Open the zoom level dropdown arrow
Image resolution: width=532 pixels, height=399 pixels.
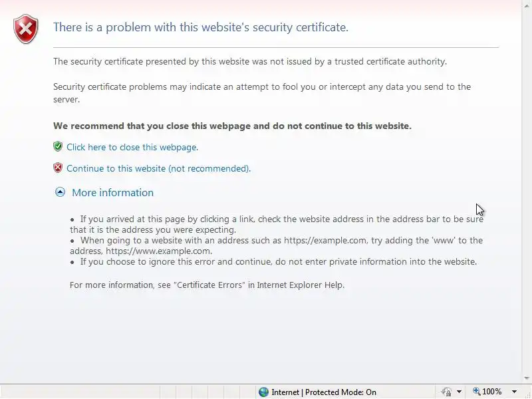(x=514, y=392)
